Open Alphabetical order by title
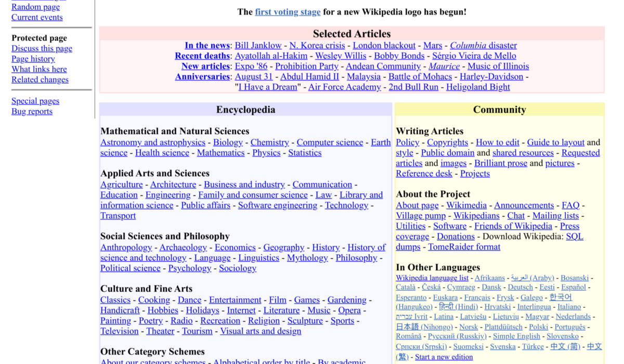The image size is (624, 364). 262,362
